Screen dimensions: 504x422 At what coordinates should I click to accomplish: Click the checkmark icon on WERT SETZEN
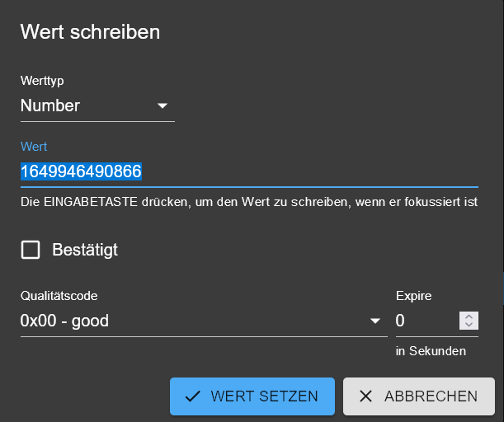click(192, 396)
